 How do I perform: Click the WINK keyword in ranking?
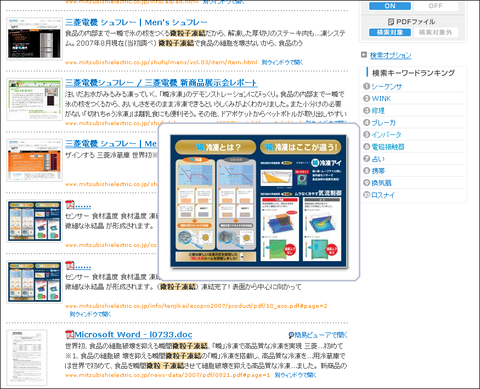click(381, 98)
